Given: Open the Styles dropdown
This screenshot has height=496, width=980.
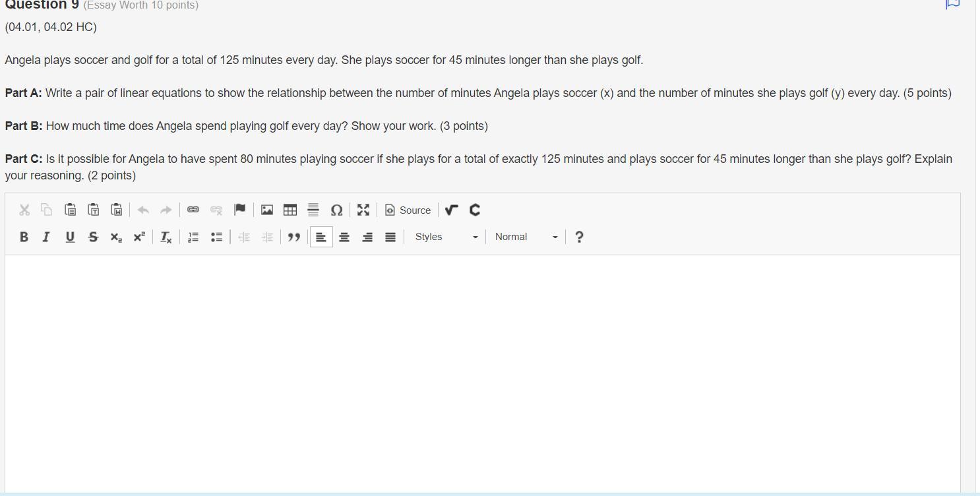Looking at the screenshot, I should 446,237.
